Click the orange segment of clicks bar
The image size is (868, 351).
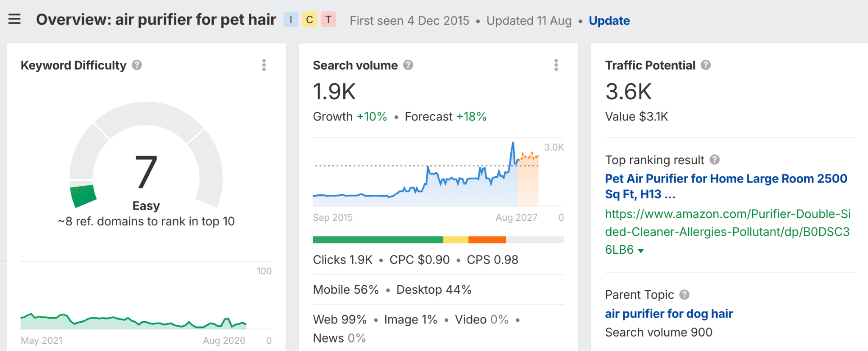pos(487,240)
